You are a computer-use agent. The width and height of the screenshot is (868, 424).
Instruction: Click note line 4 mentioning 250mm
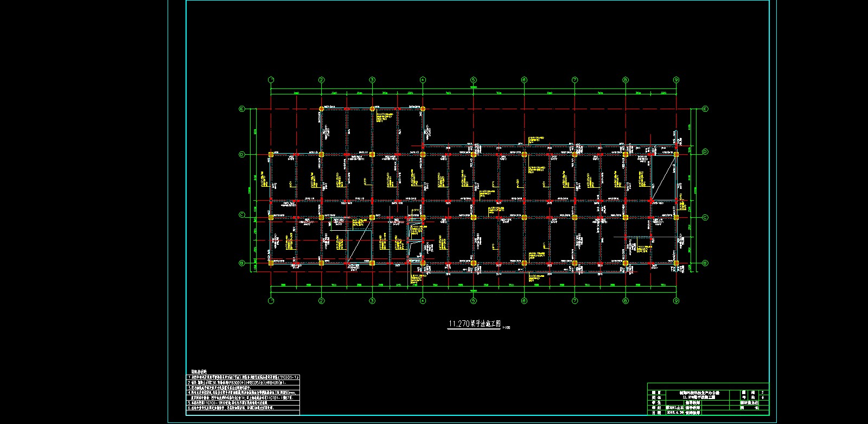click(x=242, y=393)
